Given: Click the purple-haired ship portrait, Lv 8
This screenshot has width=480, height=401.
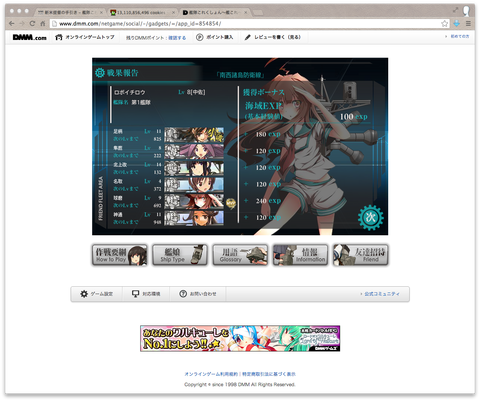Looking at the screenshot, I should (x=194, y=151).
